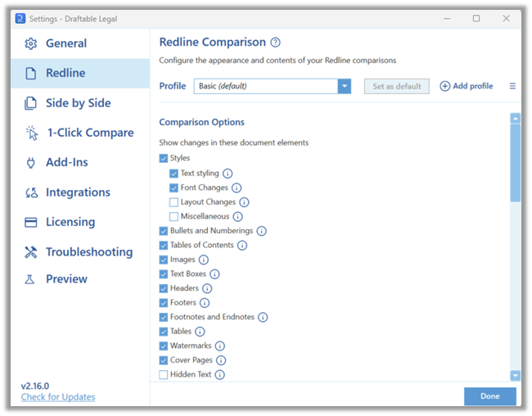Screen dimensions: 532x416
Task: Click the Done button
Action: 490,396
